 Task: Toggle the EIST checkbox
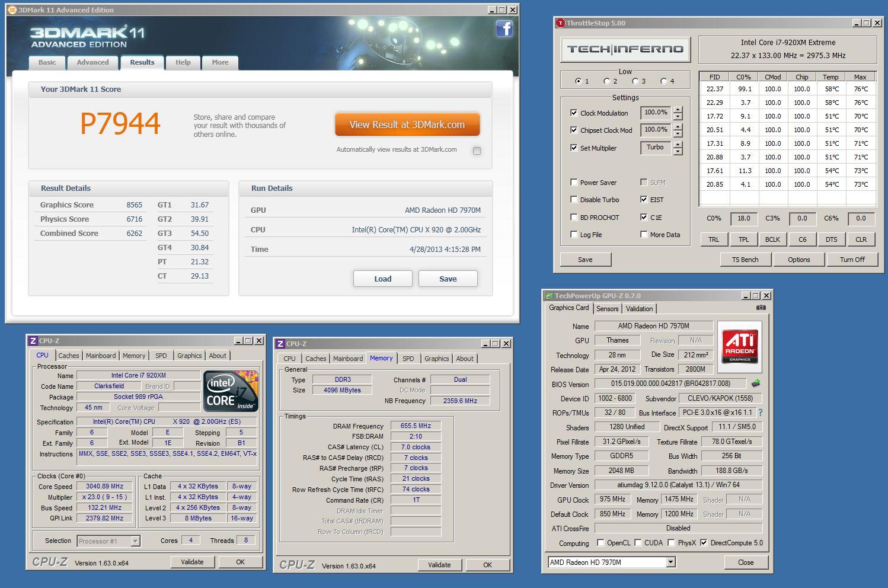click(644, 199)
